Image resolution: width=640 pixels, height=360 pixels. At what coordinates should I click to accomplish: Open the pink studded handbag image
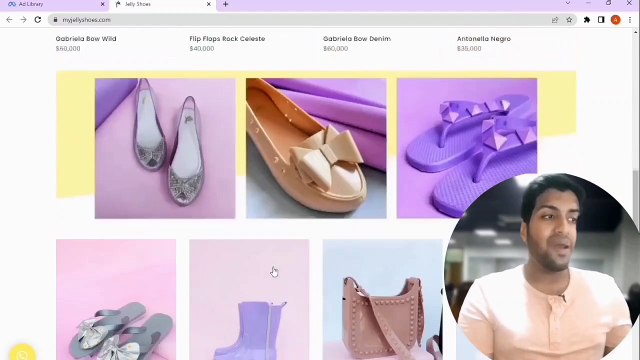(x=382, y=300)
